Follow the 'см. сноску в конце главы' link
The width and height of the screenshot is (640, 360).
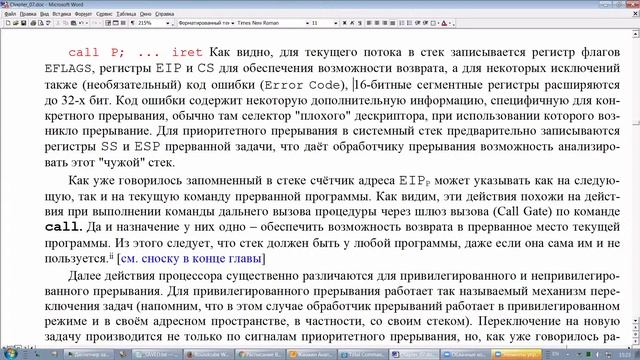191,258
